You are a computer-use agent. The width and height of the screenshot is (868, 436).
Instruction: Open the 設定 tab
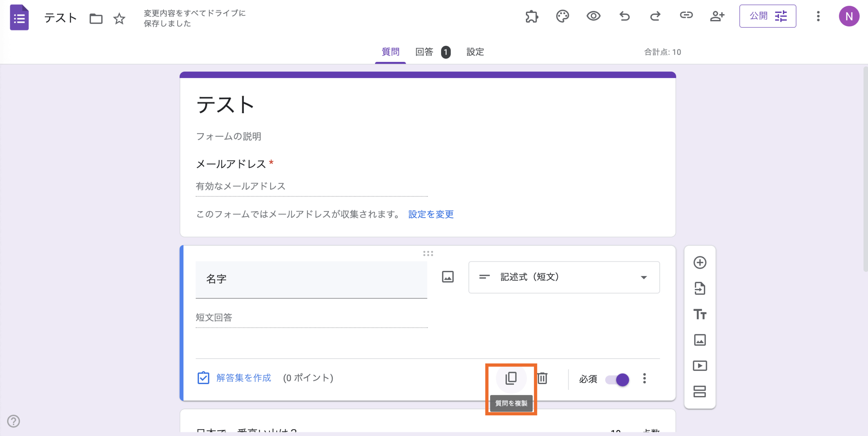(475, 52)
